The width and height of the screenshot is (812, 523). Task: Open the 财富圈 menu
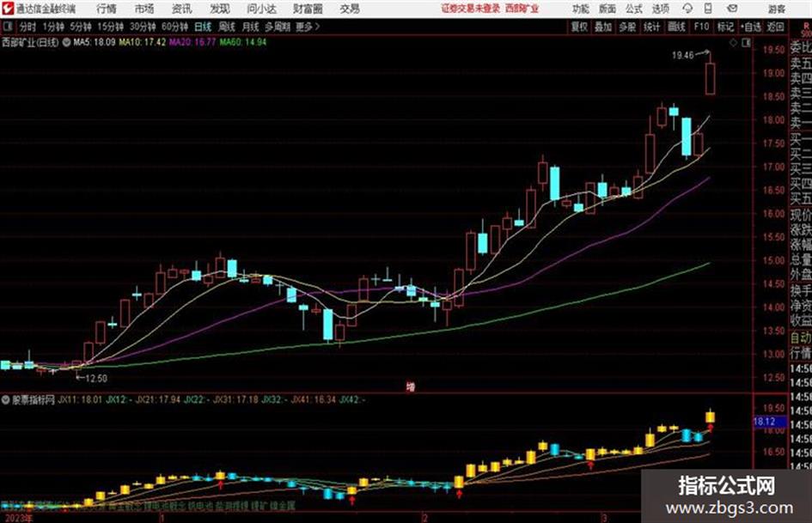tap(308, 9)
